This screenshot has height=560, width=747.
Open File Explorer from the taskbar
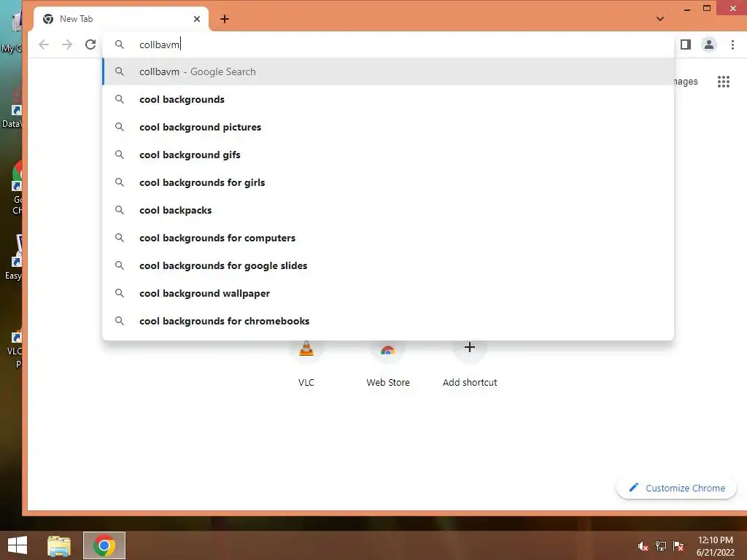click(59, 545)
